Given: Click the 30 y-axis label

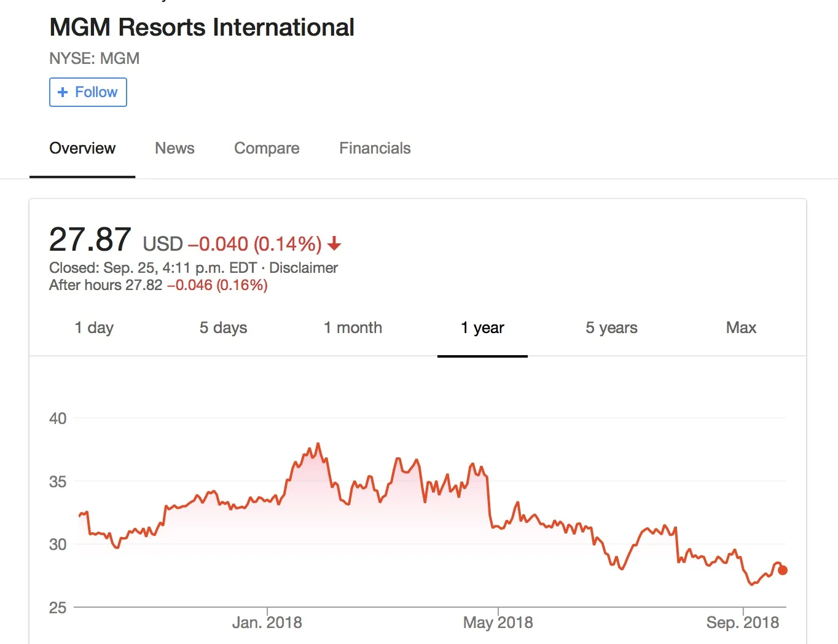Looking at the screenshot, I should [x=58, y=544].
